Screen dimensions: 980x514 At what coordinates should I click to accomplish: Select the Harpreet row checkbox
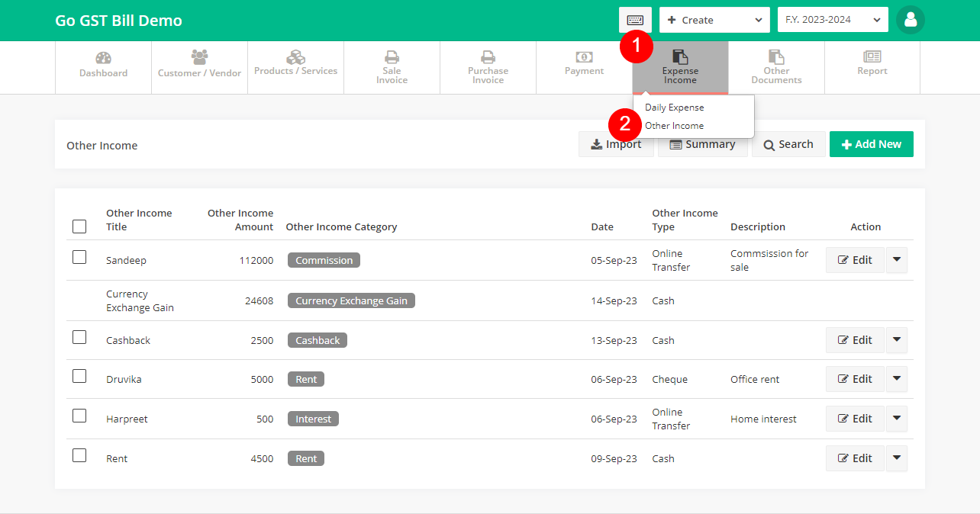click(x=79, y=416)
